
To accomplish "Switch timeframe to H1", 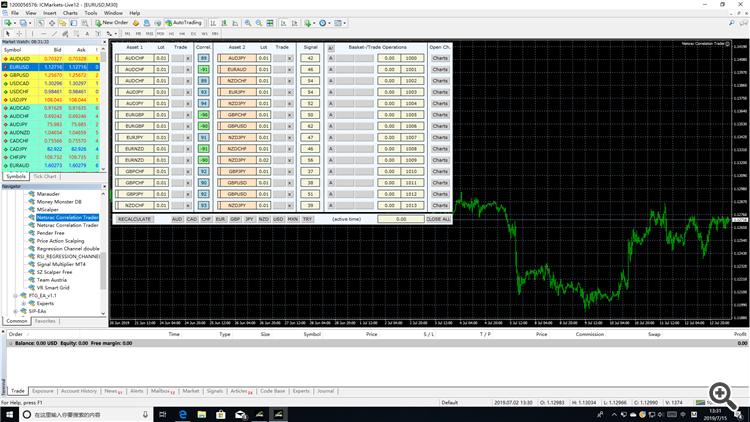I will coord(171,33).
